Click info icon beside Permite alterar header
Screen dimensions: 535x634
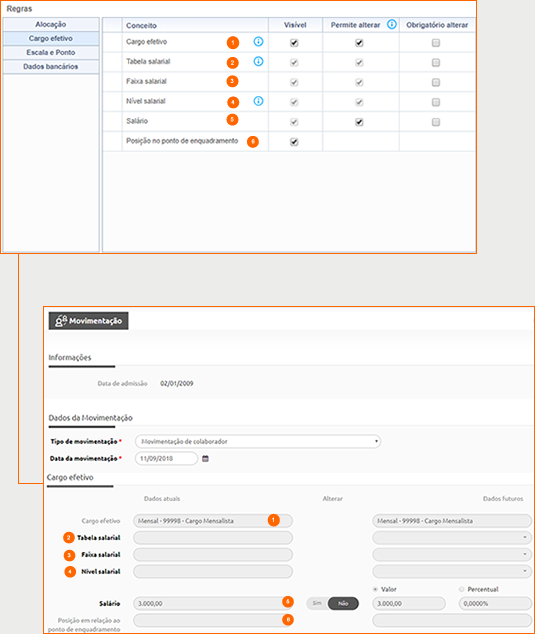pos(392,24)
